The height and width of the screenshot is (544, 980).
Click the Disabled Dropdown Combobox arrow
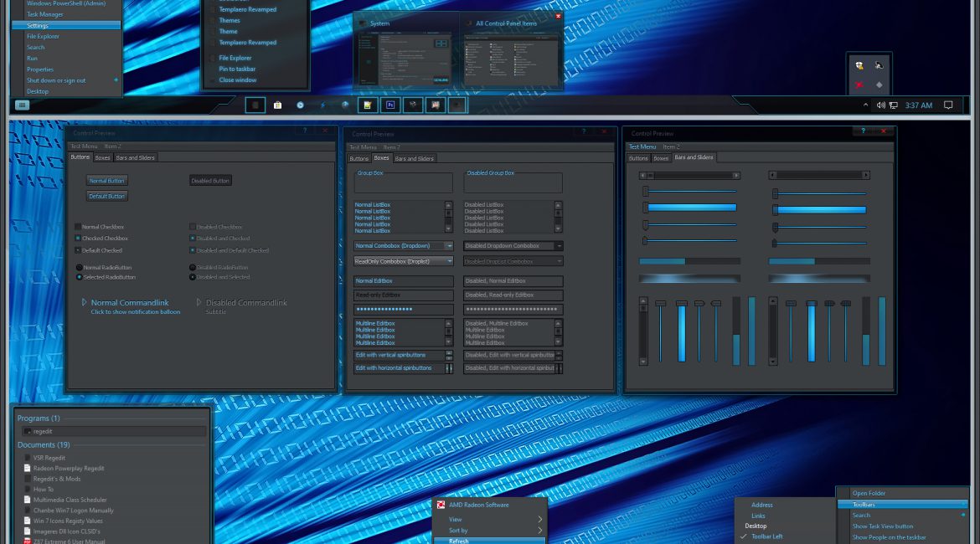(559, 246)
